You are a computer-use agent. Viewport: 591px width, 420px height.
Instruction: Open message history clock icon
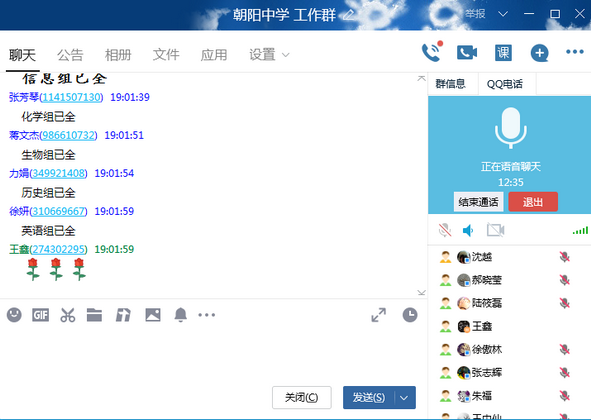tap(410, 315)
